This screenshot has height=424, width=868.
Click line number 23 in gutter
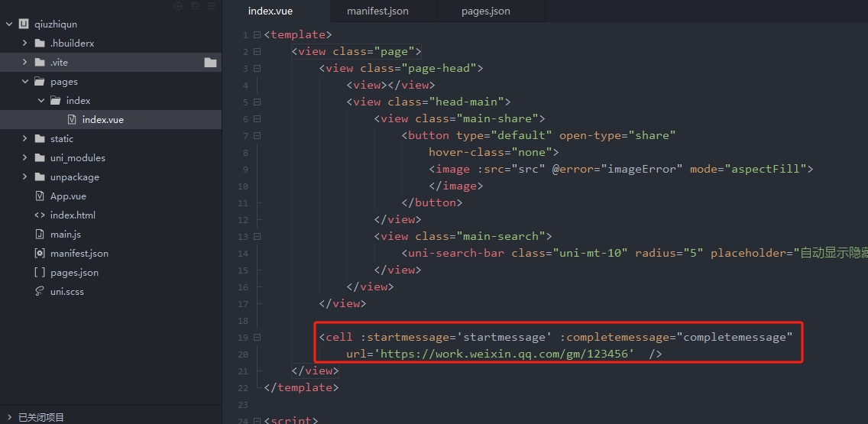point(243,405)
